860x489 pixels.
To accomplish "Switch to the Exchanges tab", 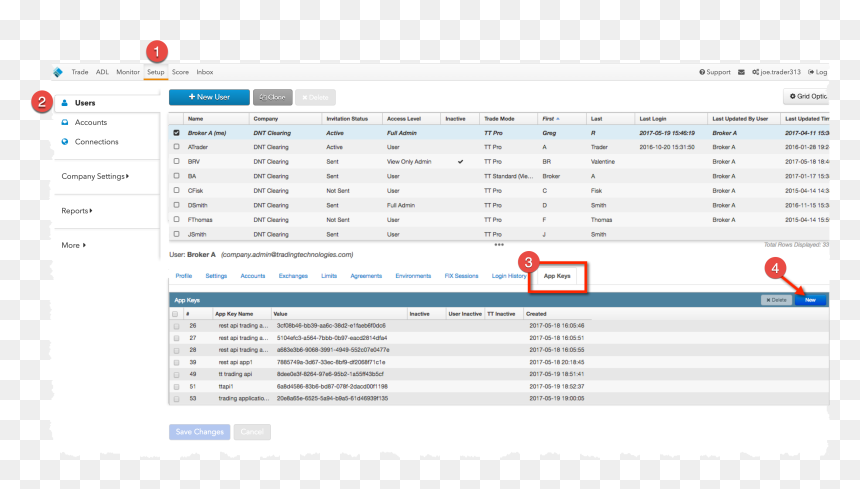I will (x=293, y=276).
